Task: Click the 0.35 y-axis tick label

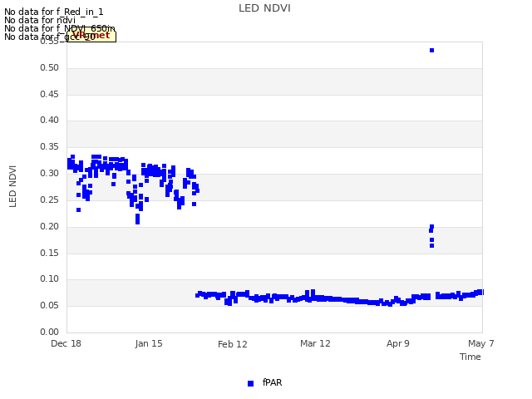Action: point(49,146)
